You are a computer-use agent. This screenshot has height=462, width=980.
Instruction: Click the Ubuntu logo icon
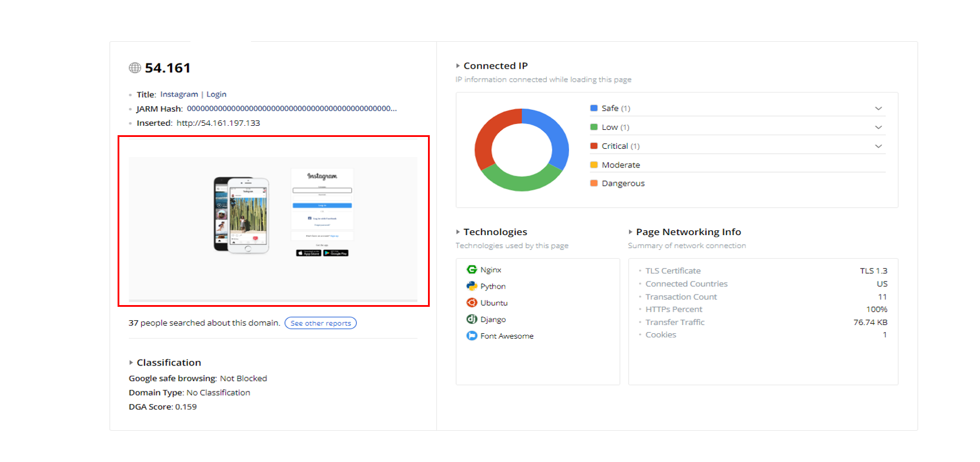pyautogui.click(x=471, y=302)
